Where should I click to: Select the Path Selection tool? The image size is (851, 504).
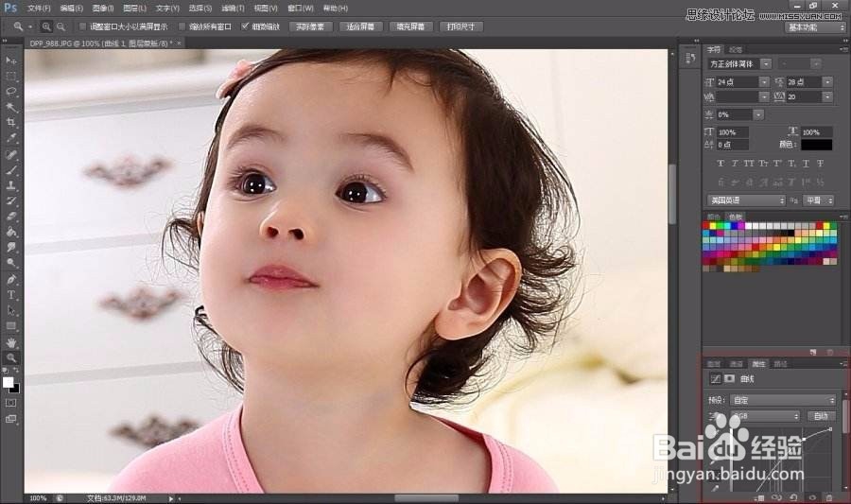point(10,311)
